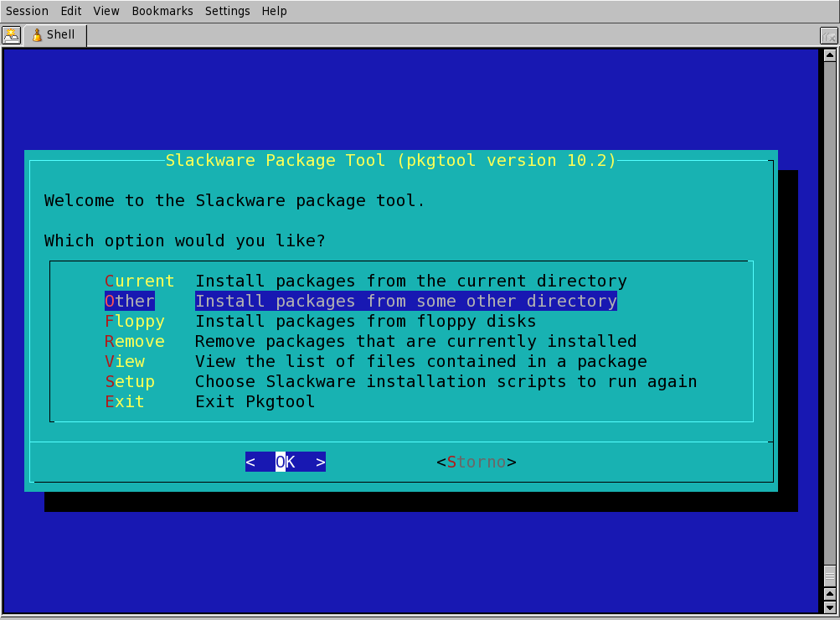This screenshot has height=620, width=840.
Task: Click 'Install packages from the current directory' description
Action: pyautogui.click(x=411, y=281)
